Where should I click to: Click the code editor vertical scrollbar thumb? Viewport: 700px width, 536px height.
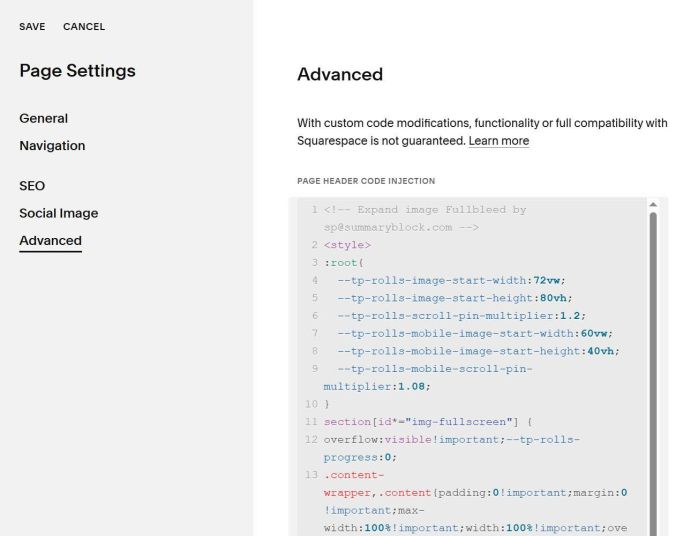654,370
